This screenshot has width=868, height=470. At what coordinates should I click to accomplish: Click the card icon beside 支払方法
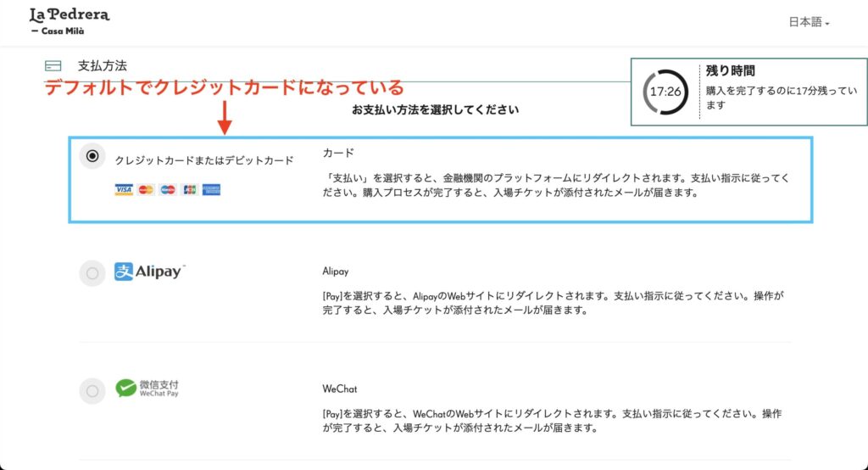tap(53, 65)
